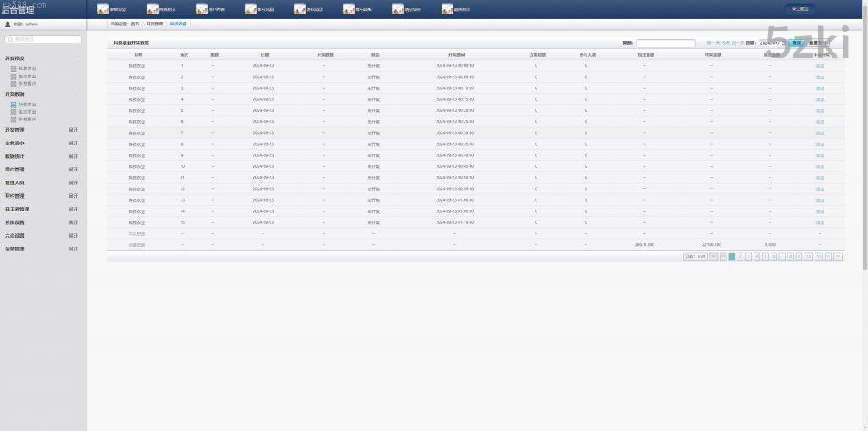Open the calendar icon in date field
This screenshot has height=431, width=868.
[782, 42]
